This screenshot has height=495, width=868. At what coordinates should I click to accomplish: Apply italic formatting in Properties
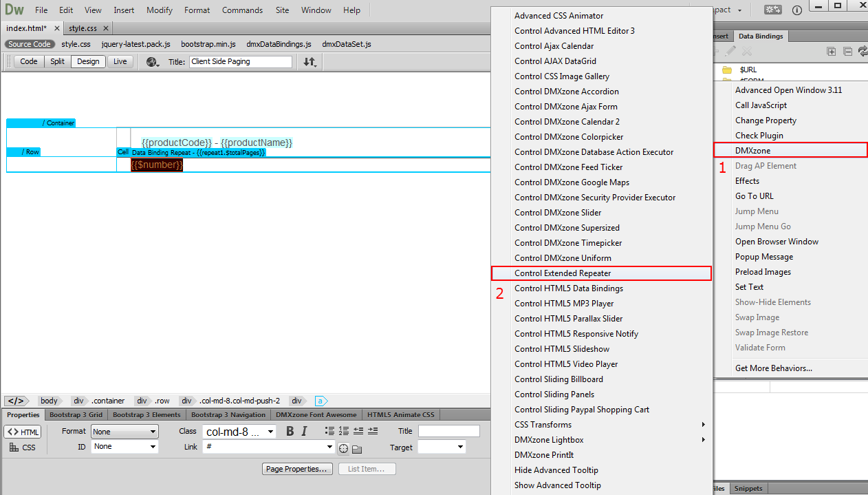(304, 431)
